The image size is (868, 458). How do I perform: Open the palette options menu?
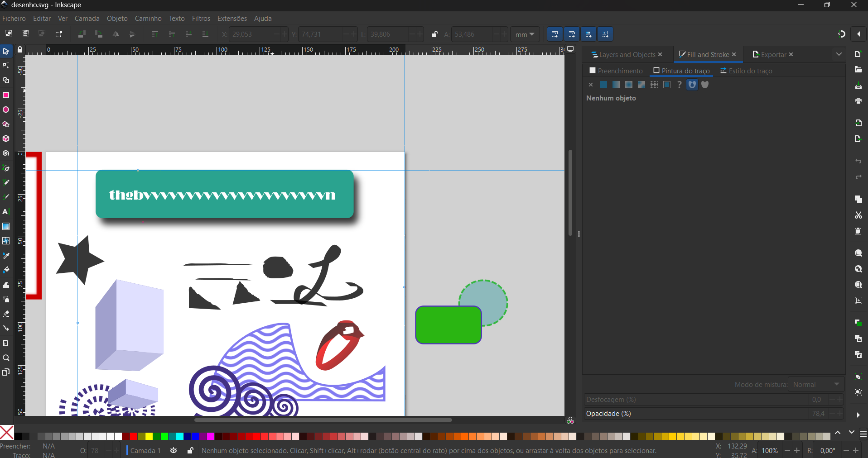[x=863, y=434]
